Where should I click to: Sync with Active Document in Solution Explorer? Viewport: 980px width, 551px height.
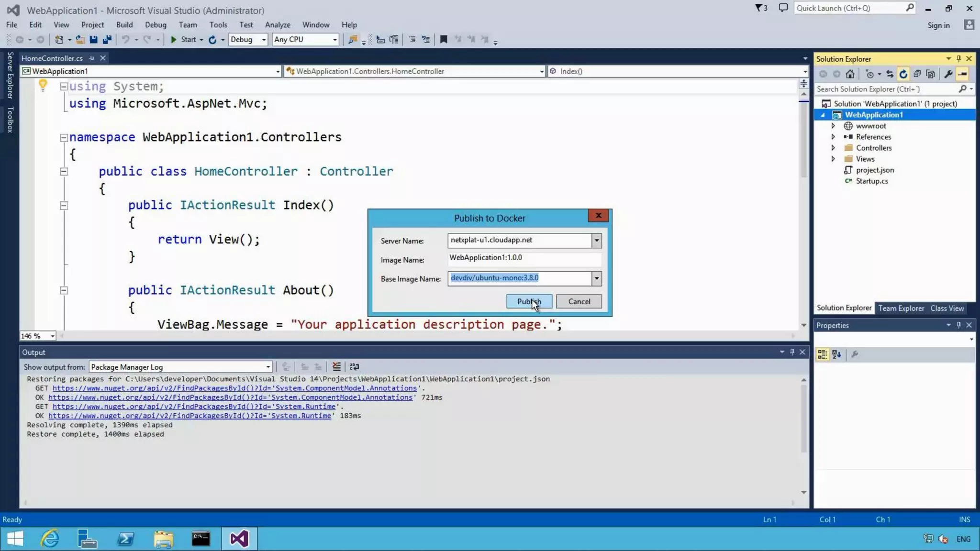click(890, 74)
